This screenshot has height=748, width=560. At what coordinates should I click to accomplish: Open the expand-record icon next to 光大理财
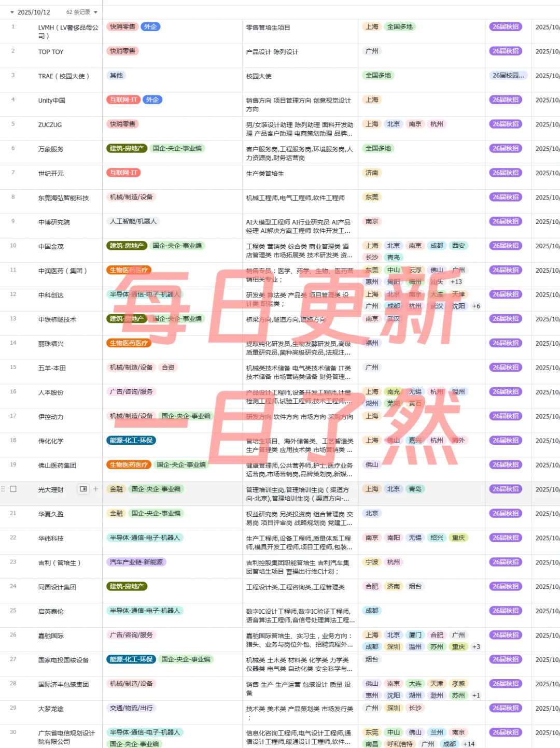83,489
